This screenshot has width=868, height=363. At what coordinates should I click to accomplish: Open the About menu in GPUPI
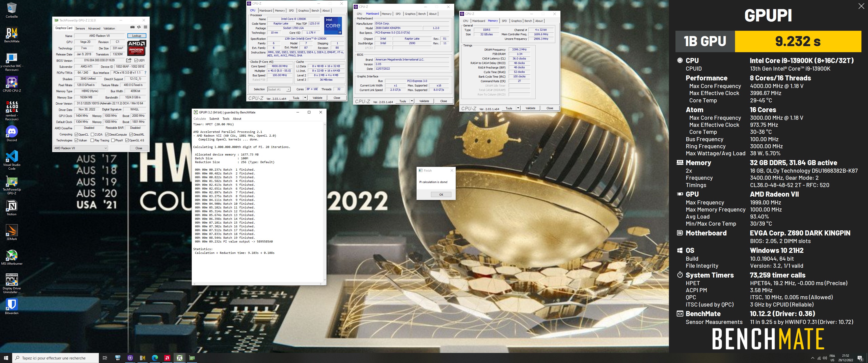[x=237, y=118]
